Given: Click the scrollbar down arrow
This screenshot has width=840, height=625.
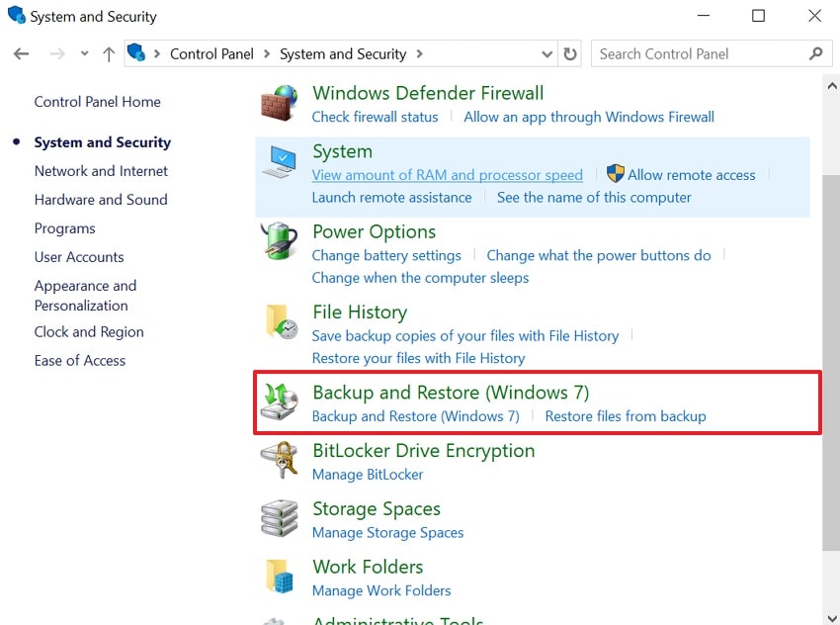Looking at the screenshot, I should pyautogui.click(x=832, y=618).
